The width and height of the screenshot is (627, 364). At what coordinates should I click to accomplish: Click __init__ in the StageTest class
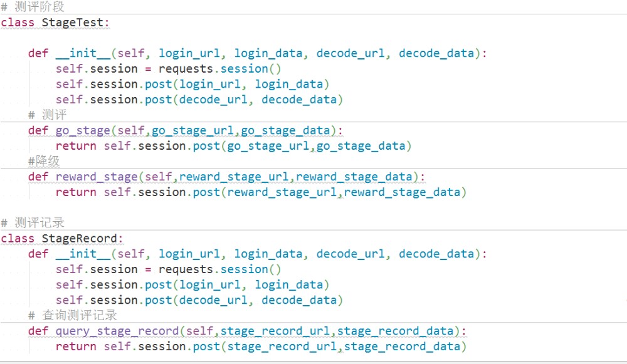[x=83, y=53]
